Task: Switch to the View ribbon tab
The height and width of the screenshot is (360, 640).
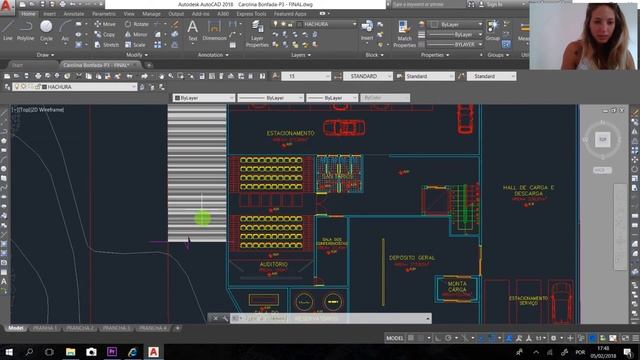Action: (129, 14)
